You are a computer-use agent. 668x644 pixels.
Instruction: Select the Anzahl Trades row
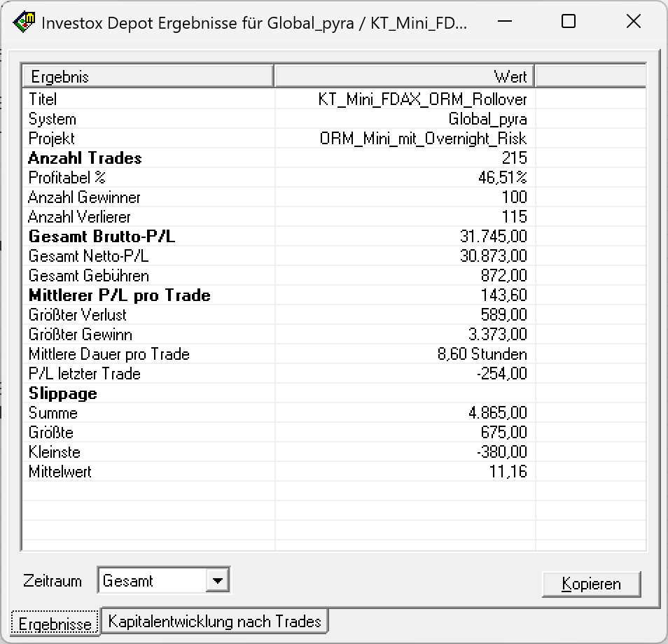85,158
